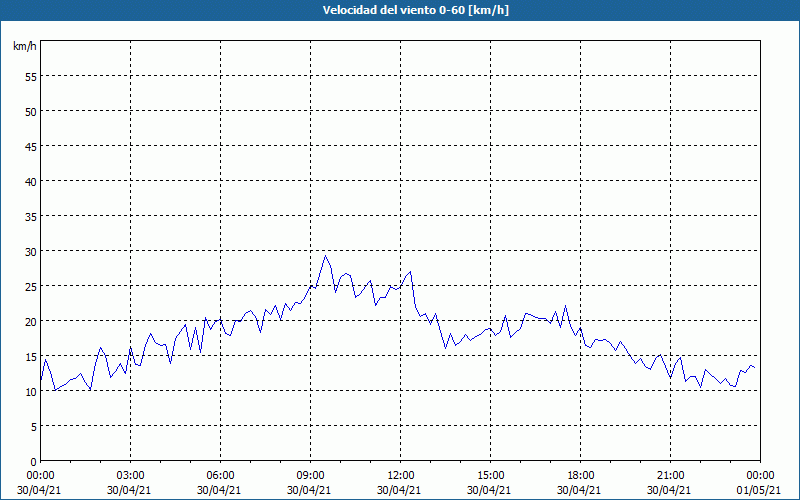Viewport: 800px width, 500px height.
Task: Click the 18:00 label on x-axis
Action: [x=580, y=475]
